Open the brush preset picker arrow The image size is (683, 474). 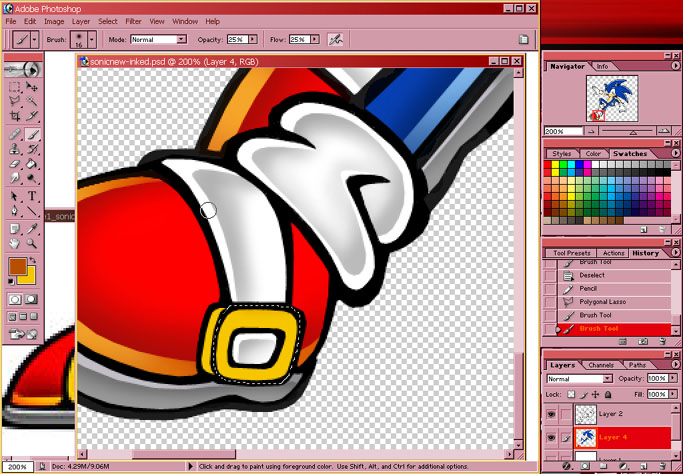(x=92, y=39)
